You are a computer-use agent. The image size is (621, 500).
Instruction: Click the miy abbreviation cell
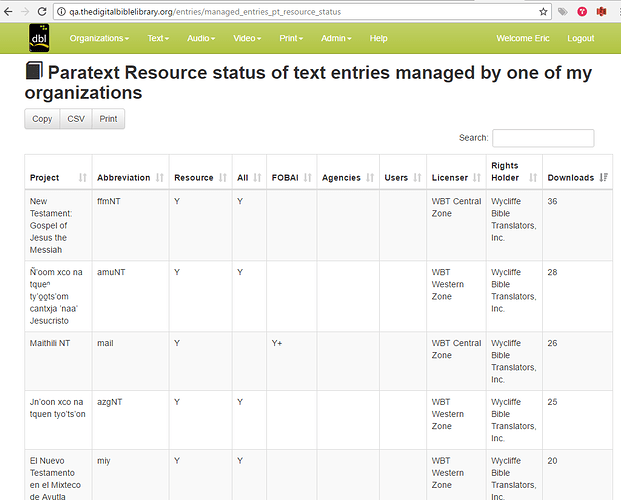point(130,475)
